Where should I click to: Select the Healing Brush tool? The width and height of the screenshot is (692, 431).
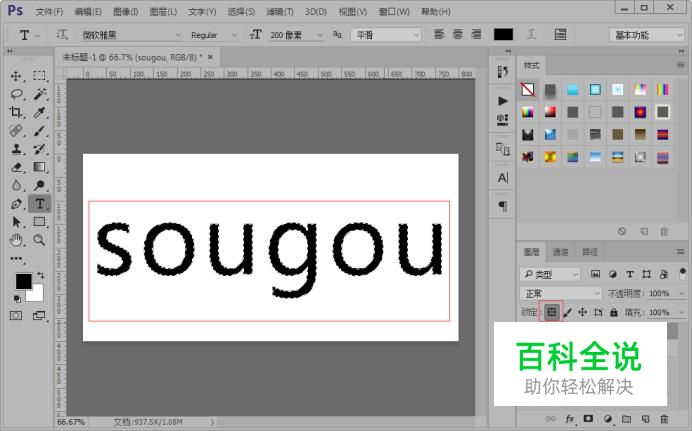coord(16,131)
